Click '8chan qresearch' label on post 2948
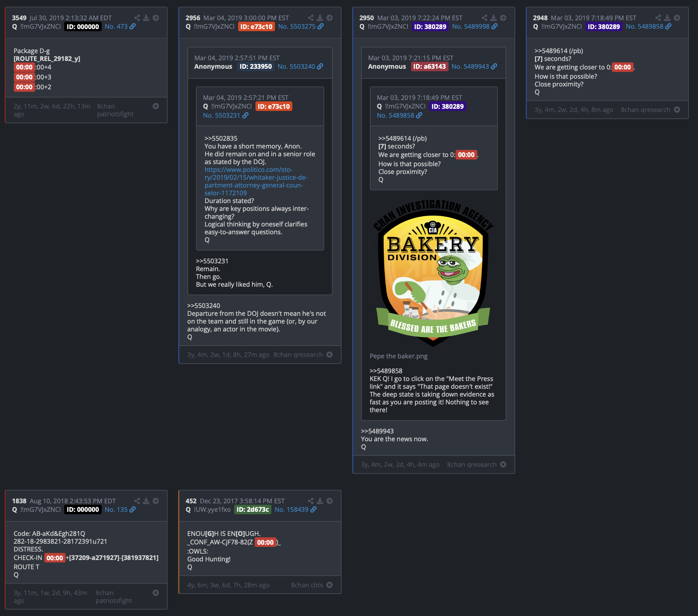 tap(646, 110)
